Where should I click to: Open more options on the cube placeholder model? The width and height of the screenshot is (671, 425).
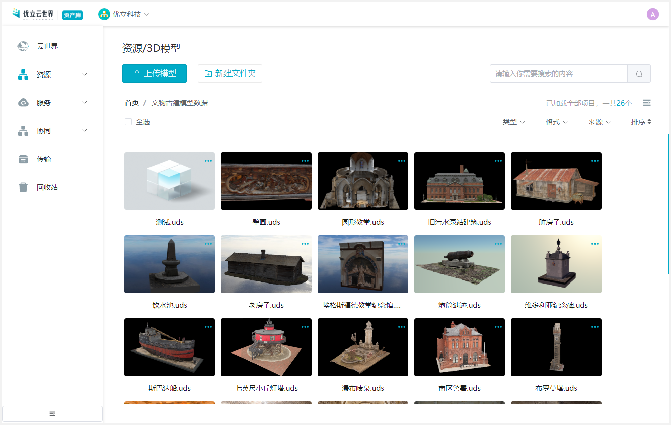point(208,161)
